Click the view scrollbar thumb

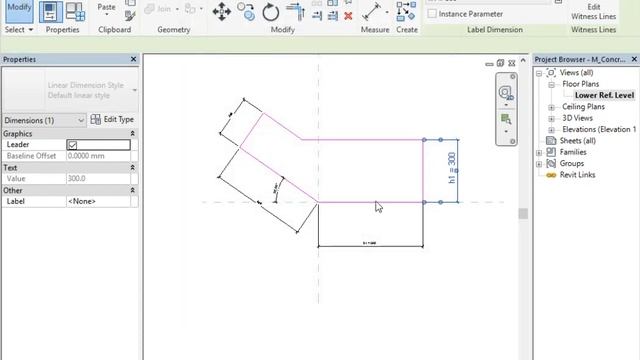pos(523,213)
